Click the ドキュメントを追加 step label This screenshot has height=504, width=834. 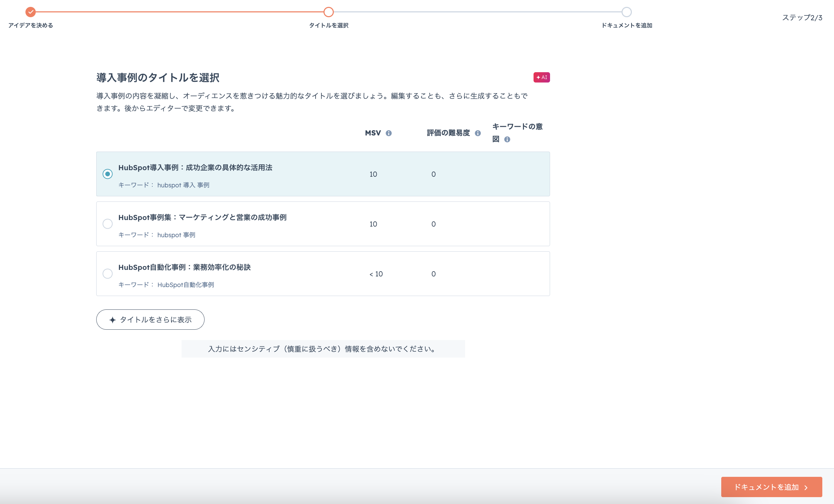(627, 25)
